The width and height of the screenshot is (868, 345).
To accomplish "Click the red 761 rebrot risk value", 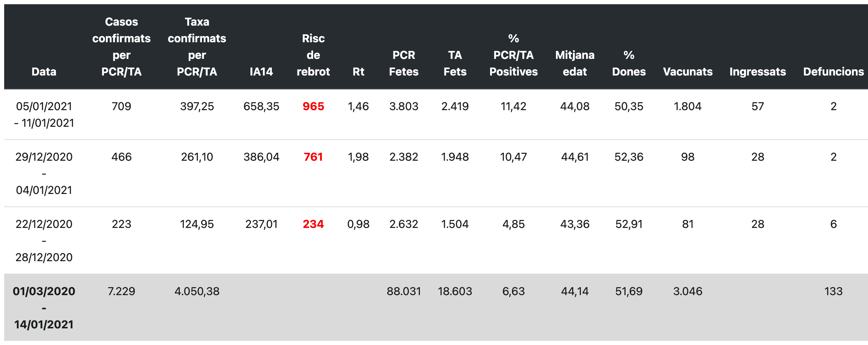I will click(x=313, y=157).
